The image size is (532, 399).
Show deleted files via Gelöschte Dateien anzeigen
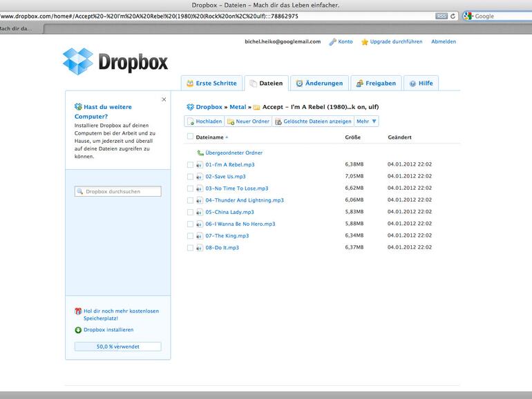[x=313, y=121]
